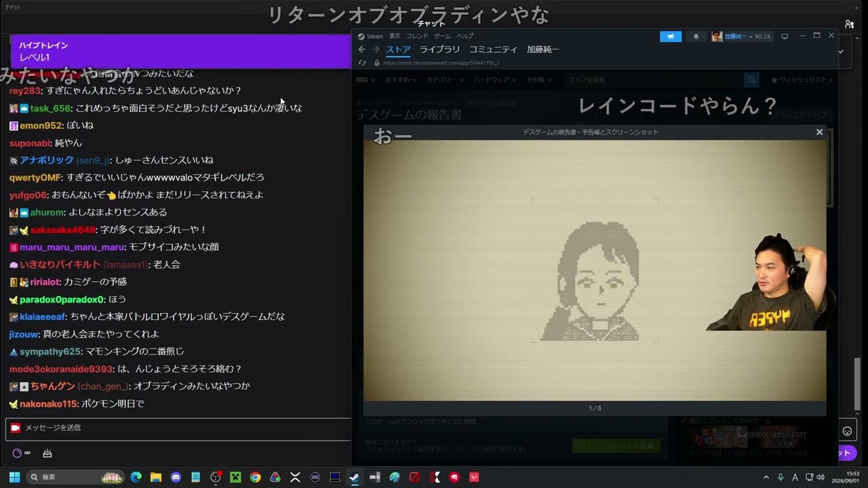This screenshot has width=868, height=488.
Task: Open the ウィッシュリスト link
Action: (x=800, y=80)
